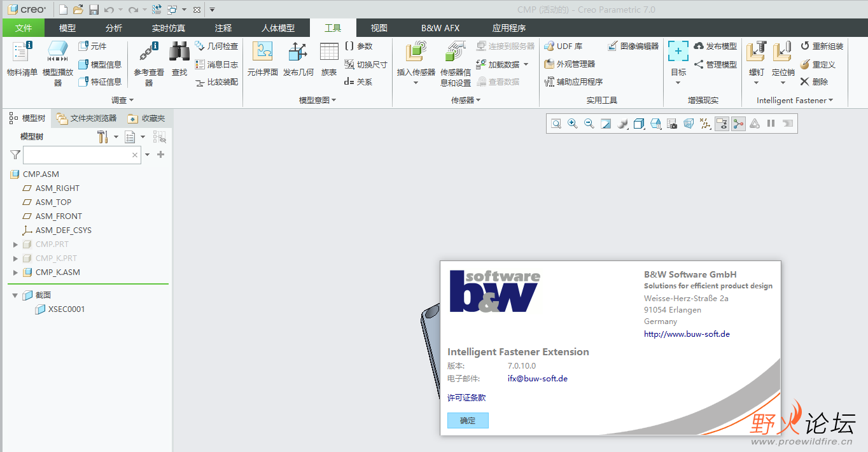This screenshot has height=452, width=868.
Task: Open the 收藏夹 favorites tab
Action: (x=147, y=118)
